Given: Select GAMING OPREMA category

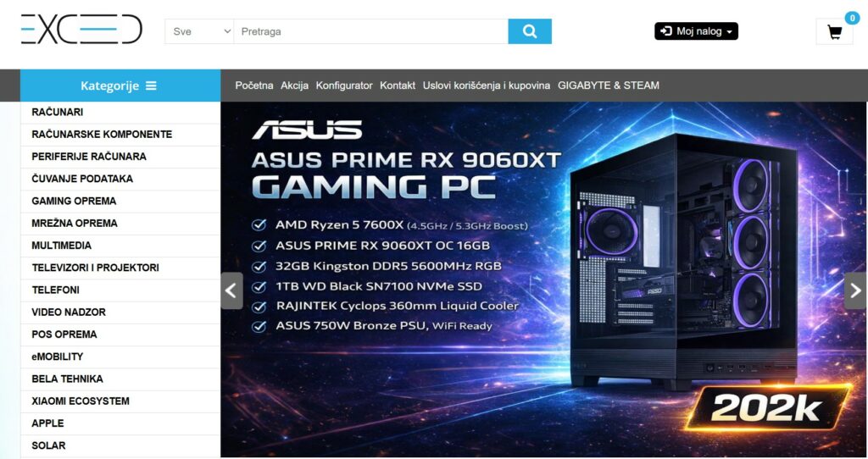Looking at the screenshot, I should 120,202.
